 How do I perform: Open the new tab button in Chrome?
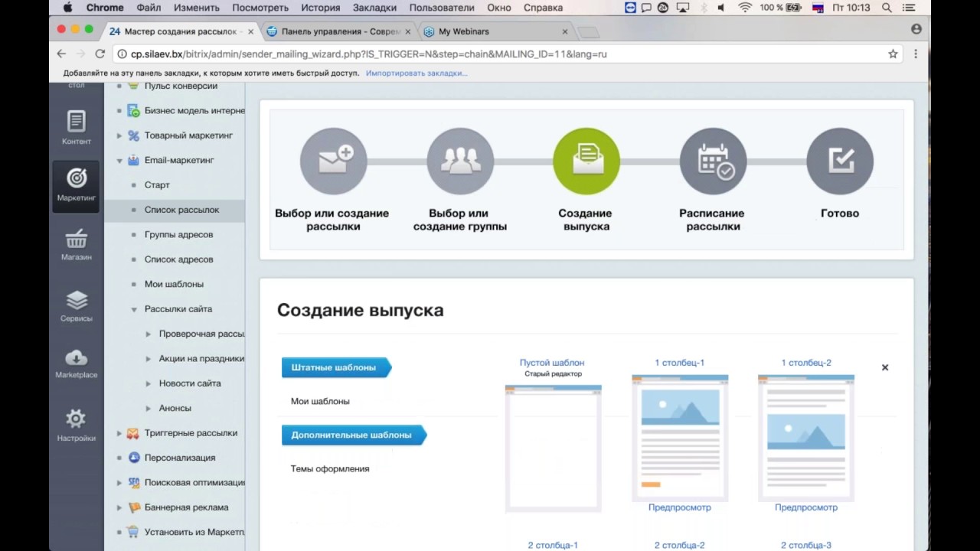click(588, 32)
